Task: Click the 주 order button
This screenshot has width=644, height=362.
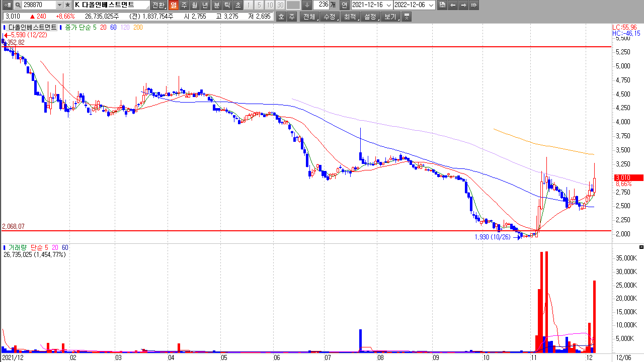Action: pos(291,17)
